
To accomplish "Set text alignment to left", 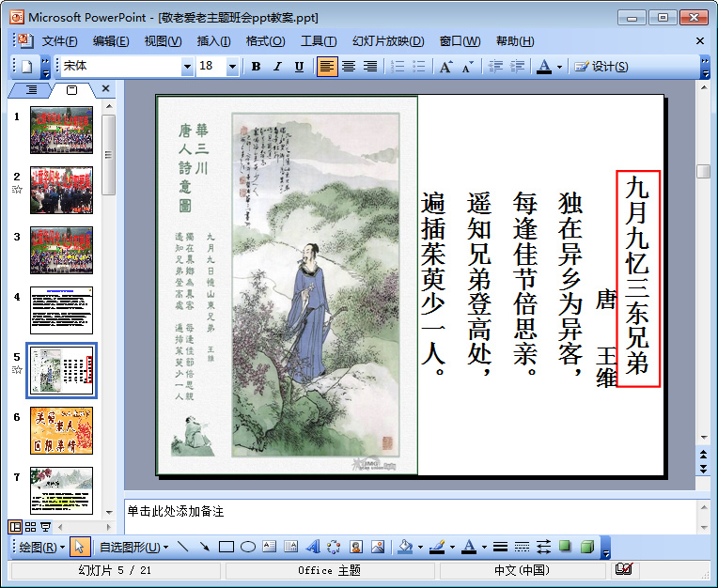I will [x=326, y=67].
